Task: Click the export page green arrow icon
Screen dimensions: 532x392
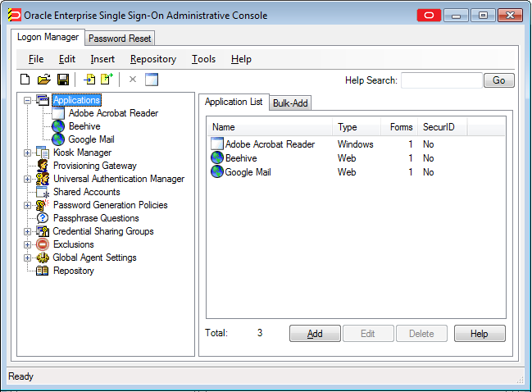Action: (x=107, y=79)
